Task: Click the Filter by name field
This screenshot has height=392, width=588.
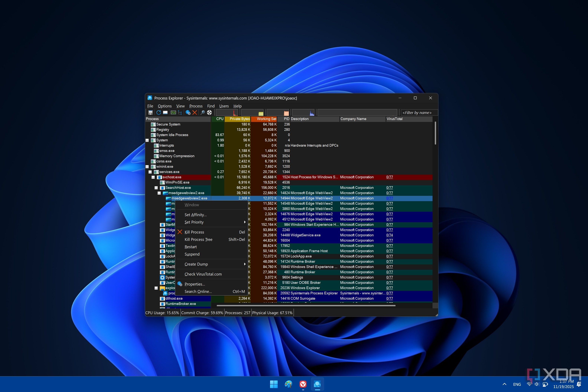Action: [419, 113]
